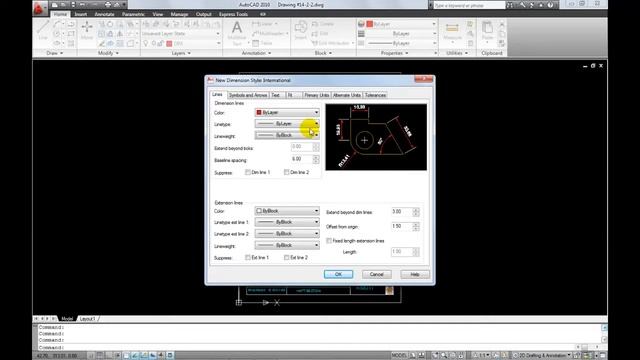Check the Dim line 2 suppress checkbox
640x360 pixels.
tap(287, 172)
